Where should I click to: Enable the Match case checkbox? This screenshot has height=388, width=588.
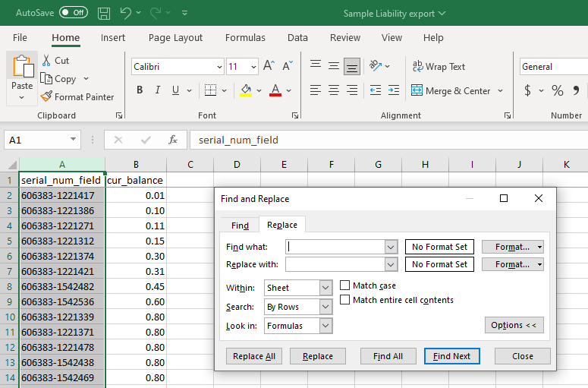tap(344, 285)
